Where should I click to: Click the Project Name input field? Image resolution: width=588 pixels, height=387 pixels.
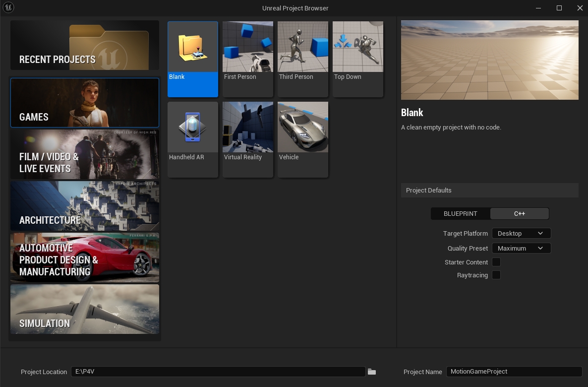[x=514, y=372]
